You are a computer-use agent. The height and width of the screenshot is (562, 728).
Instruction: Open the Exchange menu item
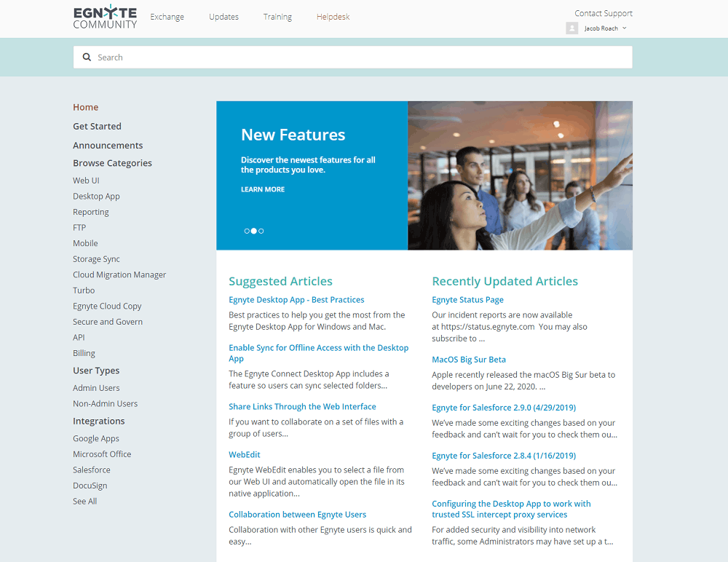coord(167,17)
